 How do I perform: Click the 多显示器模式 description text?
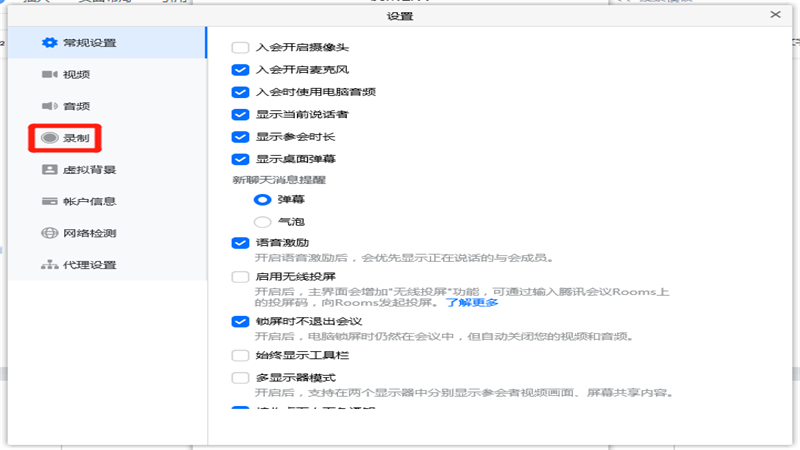point(464,392)
